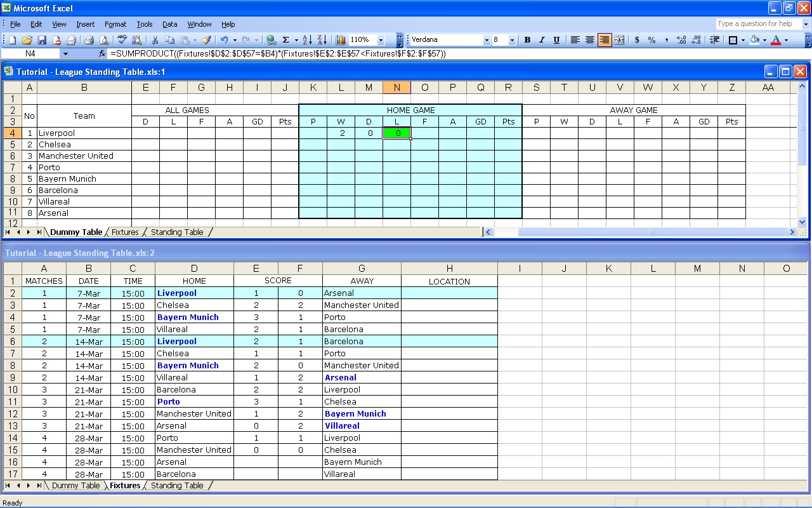Open a file with the Open folder icon
Image resolution: width=812 pixels, height=508 pixels.
click(27, 40)
